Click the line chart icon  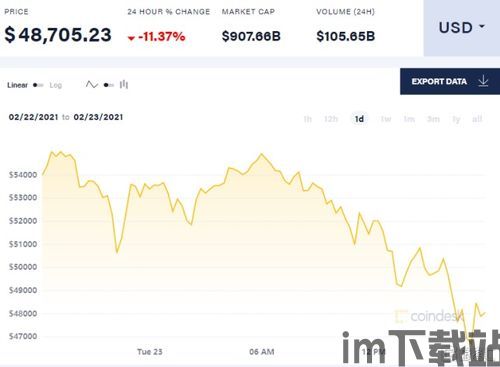point(92,85)
